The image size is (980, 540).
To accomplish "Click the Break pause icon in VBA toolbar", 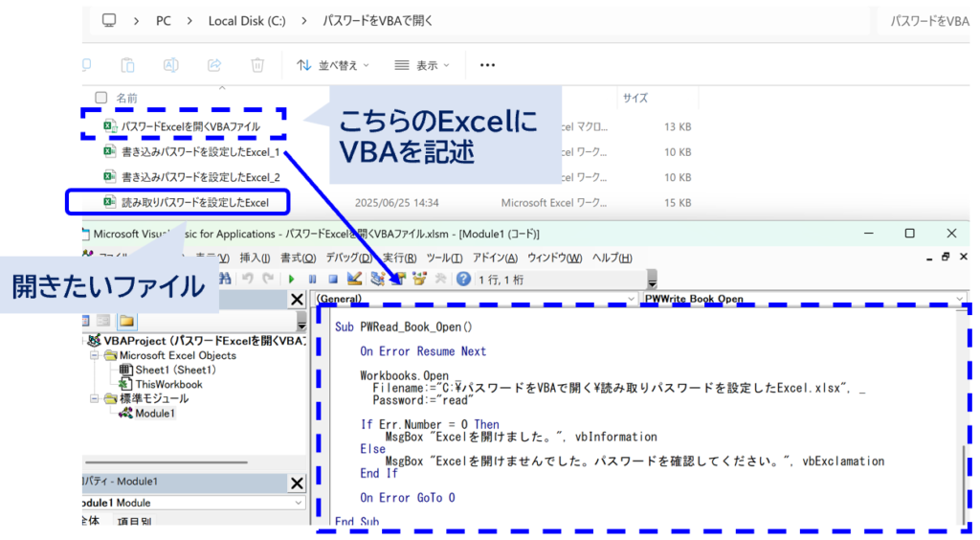I will pos(313,280).
